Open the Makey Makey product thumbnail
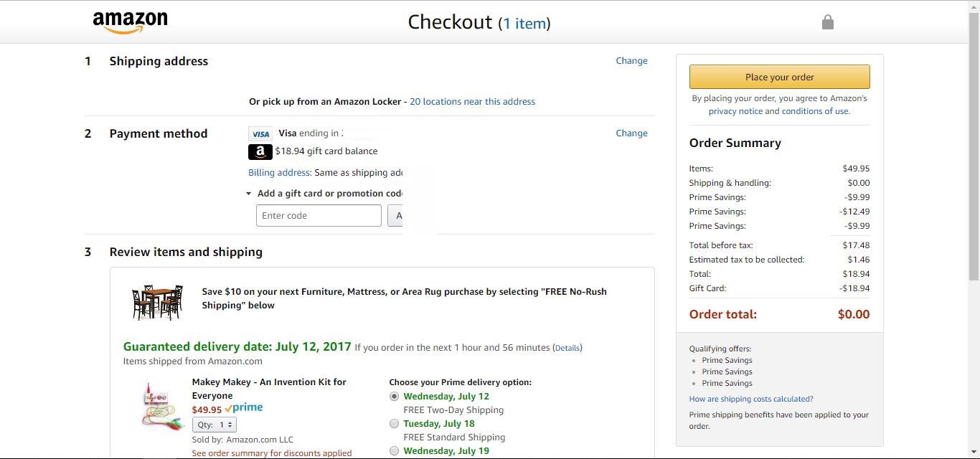 click(156, 406)
